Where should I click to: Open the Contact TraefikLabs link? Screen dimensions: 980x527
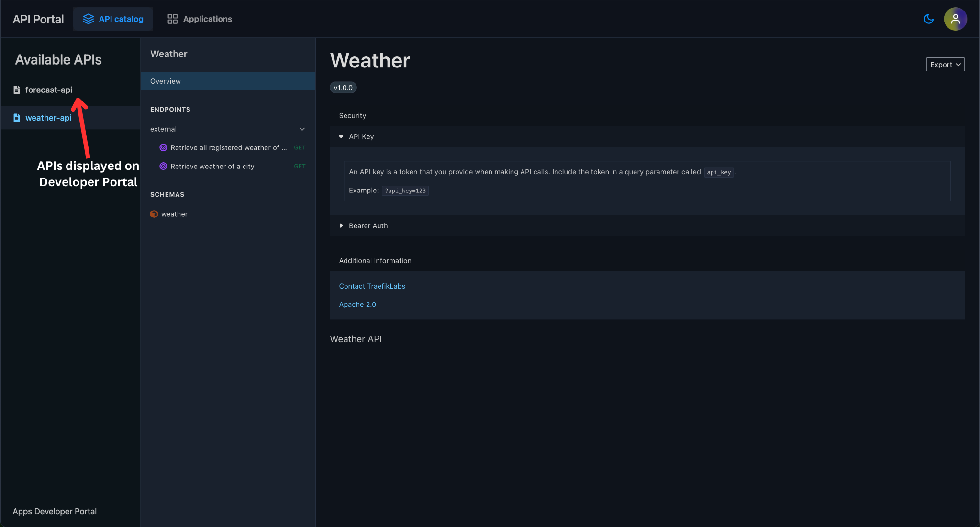tap(372, 286)
